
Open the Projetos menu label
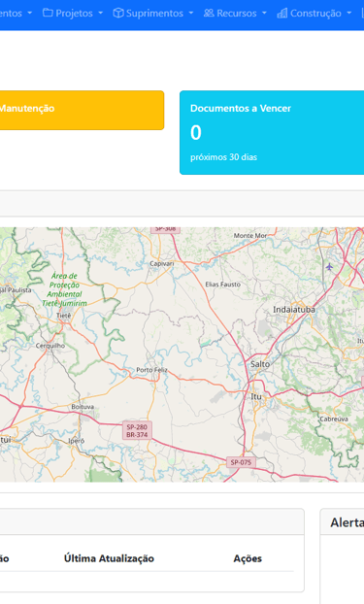(74, 13)
